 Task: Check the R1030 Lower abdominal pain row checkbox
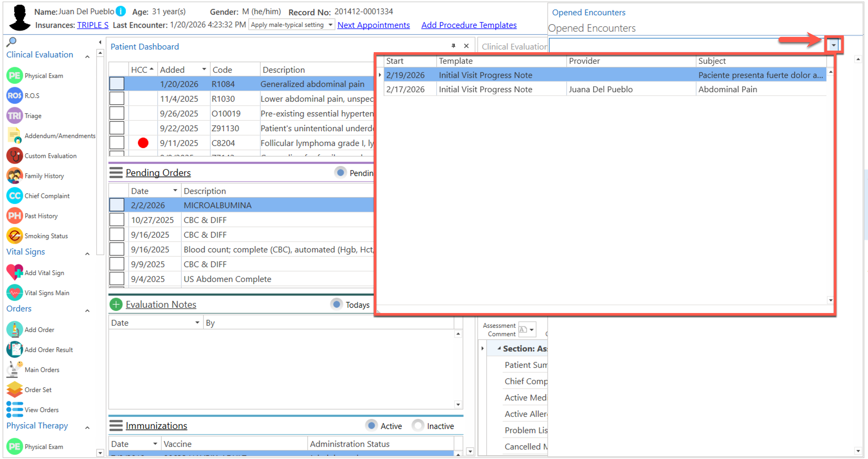[117, 99]
